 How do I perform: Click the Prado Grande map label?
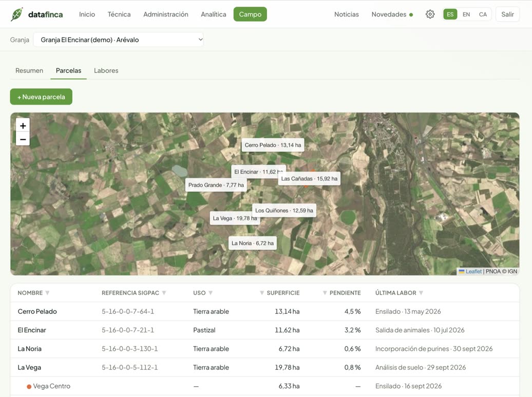[216, 185]
